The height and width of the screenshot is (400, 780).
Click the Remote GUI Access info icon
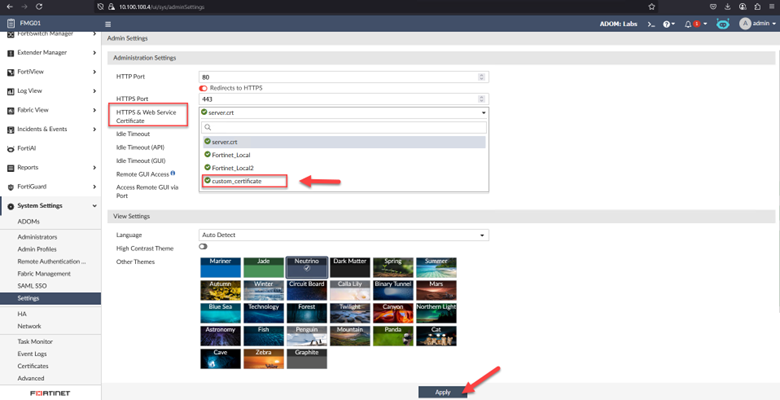[173, 173]
